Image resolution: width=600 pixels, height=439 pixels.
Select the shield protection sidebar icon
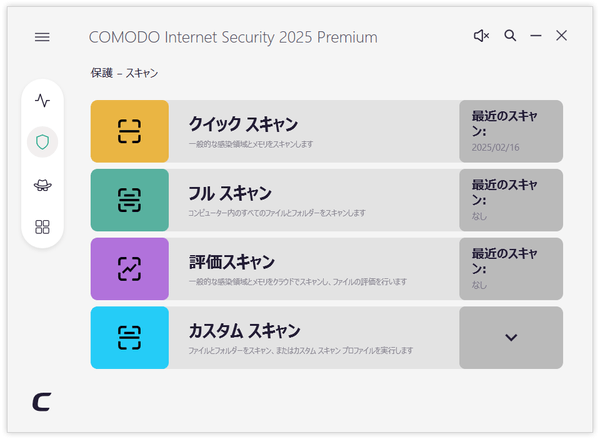tap(42, 142)
